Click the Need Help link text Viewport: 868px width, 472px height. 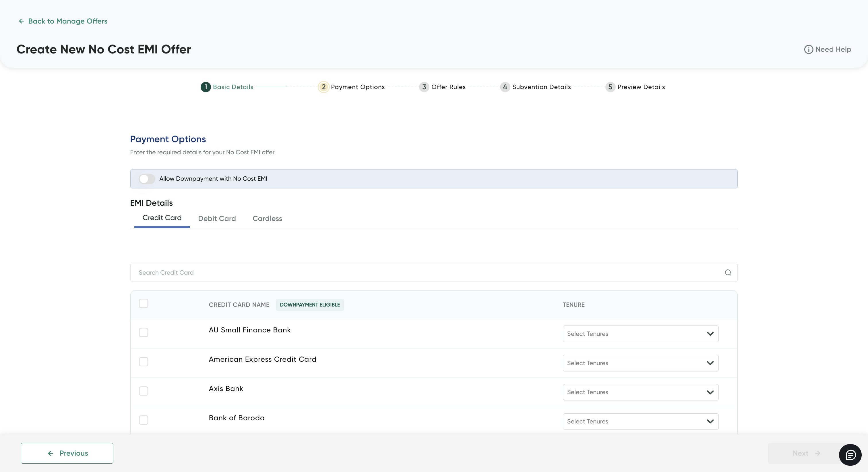click(x=833, y=49)
